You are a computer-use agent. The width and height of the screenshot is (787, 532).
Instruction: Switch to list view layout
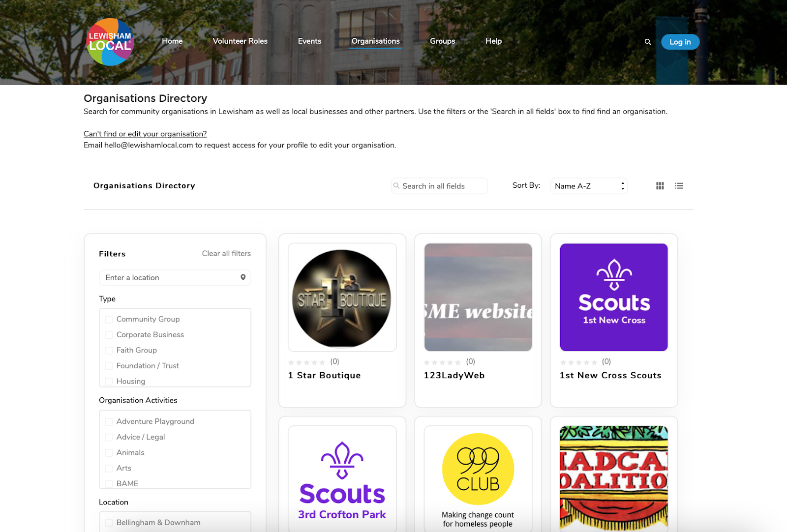click(x=679, y=186)
